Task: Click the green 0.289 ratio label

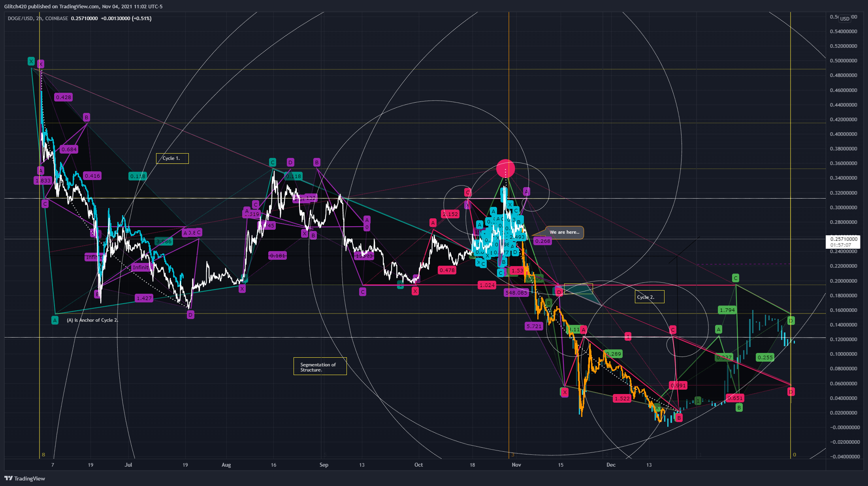Action: [x=613, y=354]
